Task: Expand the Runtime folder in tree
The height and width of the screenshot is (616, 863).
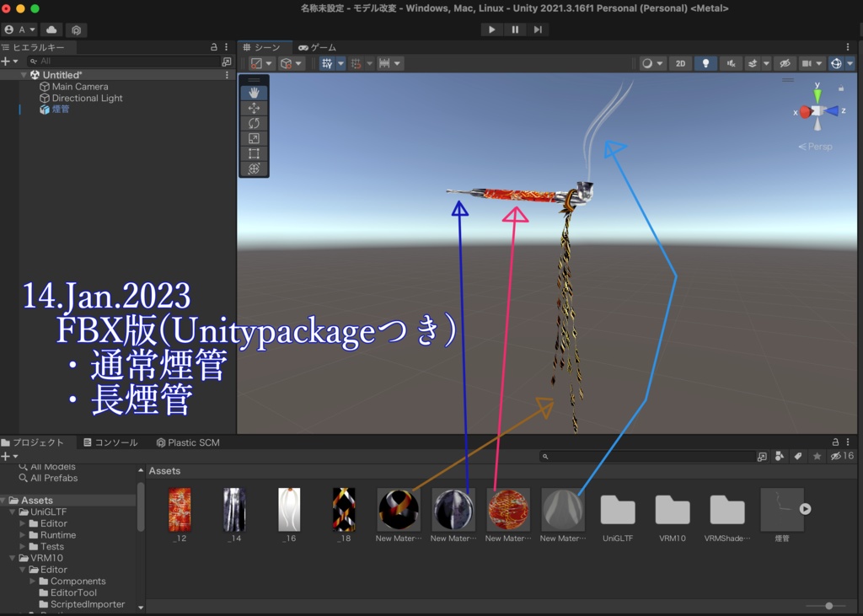Action: [x=23, y=535]
